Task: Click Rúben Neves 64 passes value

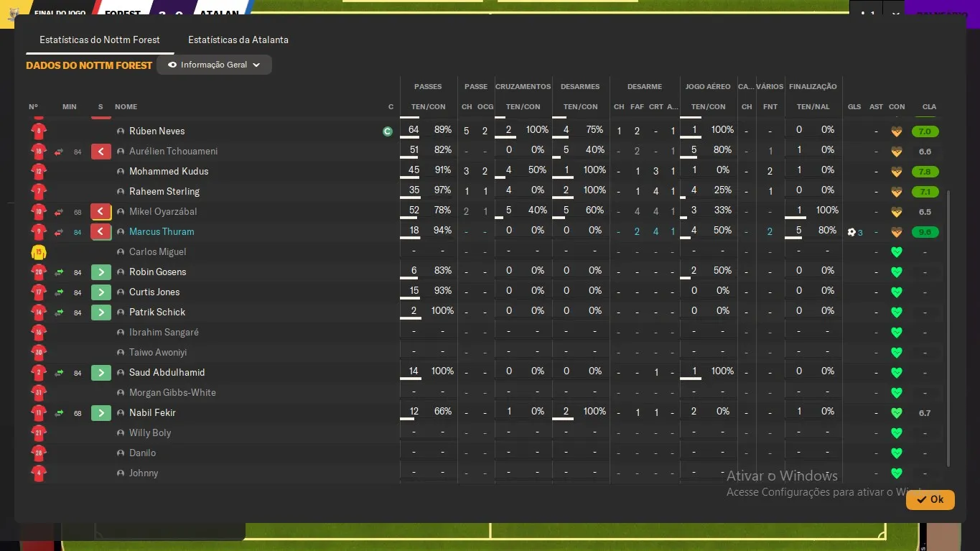Action: pyautogui.click(x=414, y=130)
